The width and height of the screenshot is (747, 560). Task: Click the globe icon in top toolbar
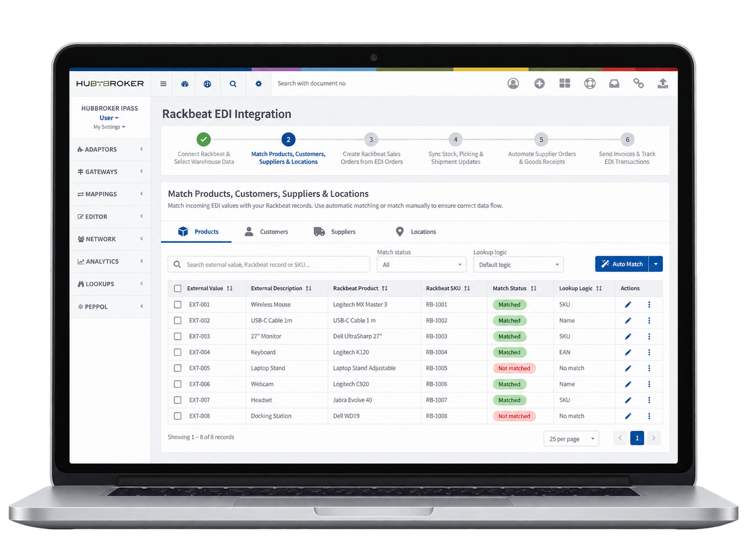[x=207, y=84]
